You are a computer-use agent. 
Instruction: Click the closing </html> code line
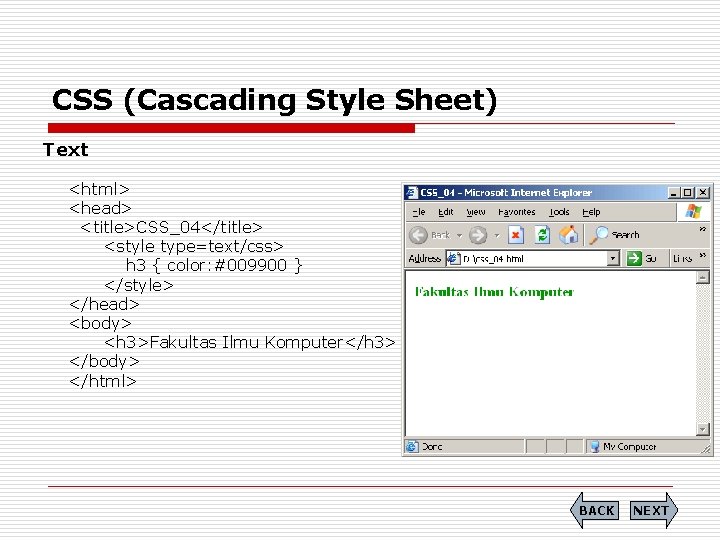click(103, 381)
